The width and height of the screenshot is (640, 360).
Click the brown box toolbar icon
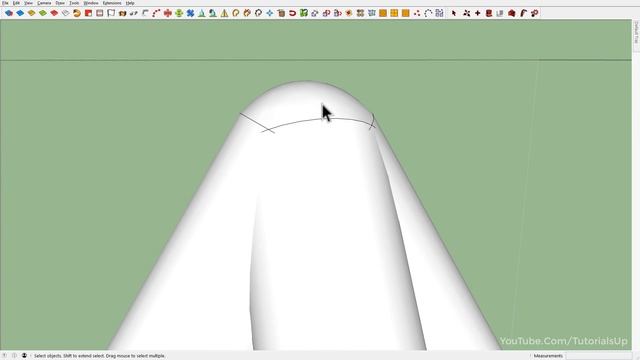tap(122, 13)
